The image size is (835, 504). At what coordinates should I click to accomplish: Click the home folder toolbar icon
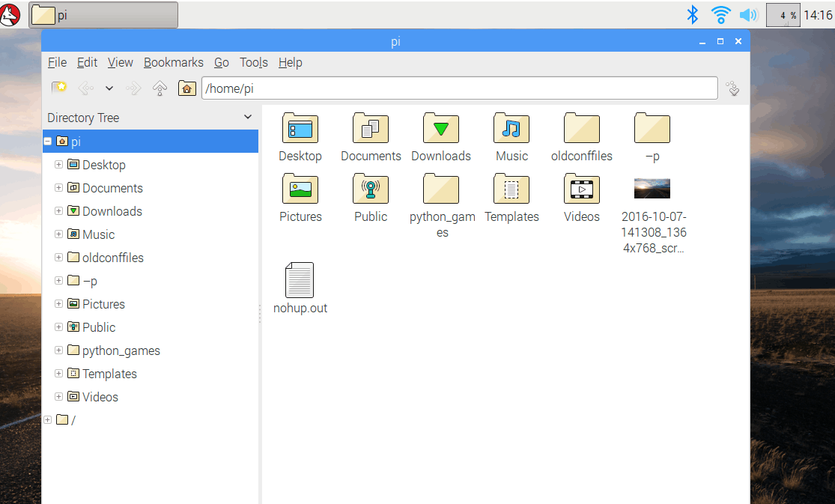coord(186,88)
